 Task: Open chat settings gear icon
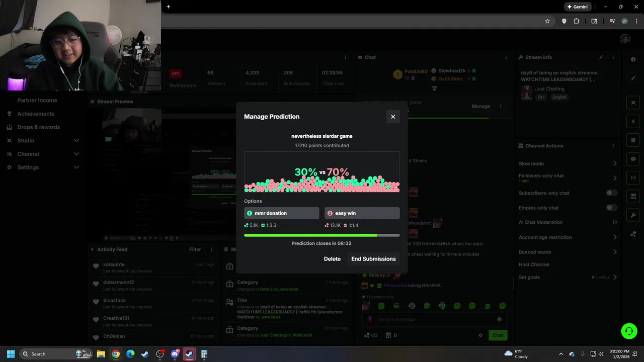tap(480, 335)
